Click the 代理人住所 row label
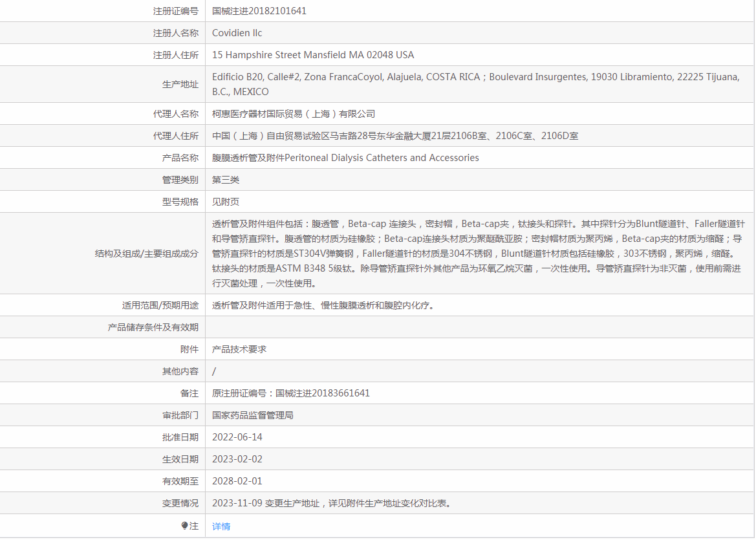Viewport: 756px width, 540px height. pyautogui.click(x=175, y=135)
